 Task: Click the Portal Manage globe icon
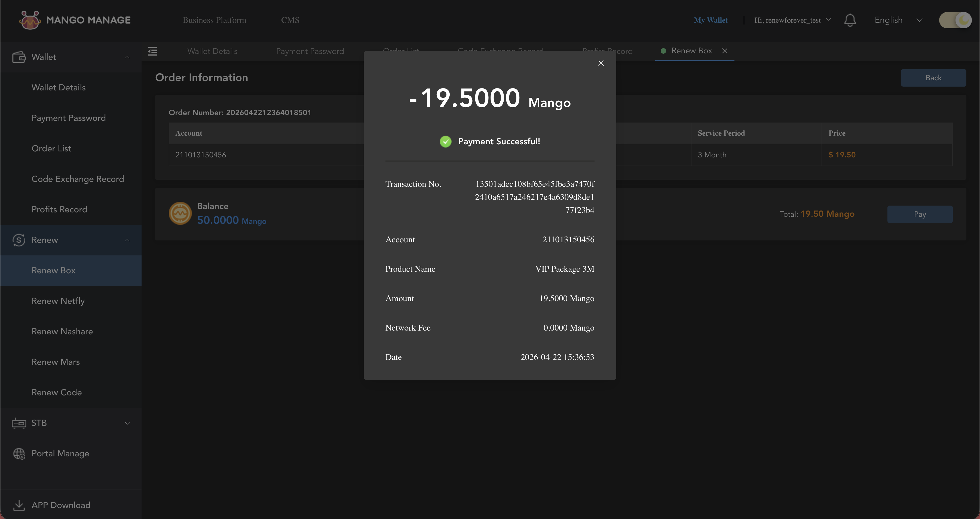[x=19, y=454]
